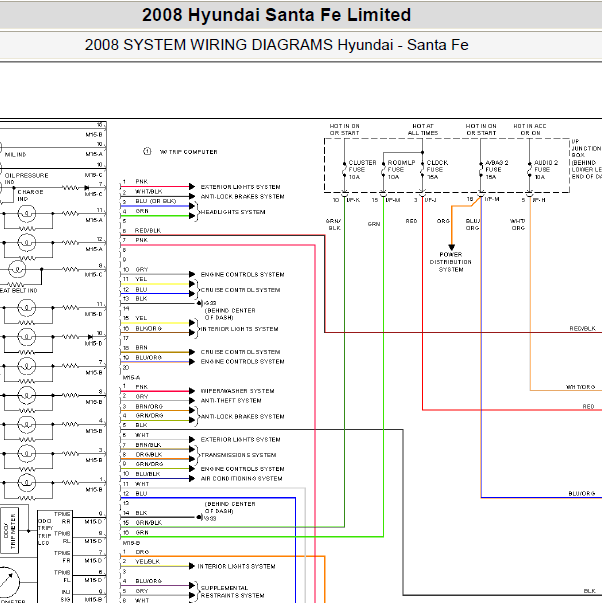Click 'ENGINE CONTROLS SYSTEM' beside pin 19 BLU/ORG wire

click(242, 361)
